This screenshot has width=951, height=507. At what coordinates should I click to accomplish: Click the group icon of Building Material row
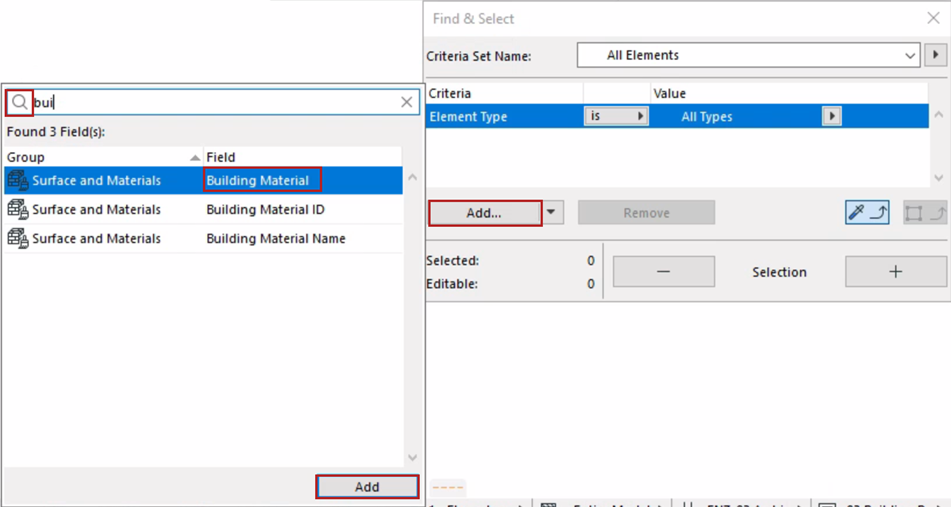coord(18,181)
